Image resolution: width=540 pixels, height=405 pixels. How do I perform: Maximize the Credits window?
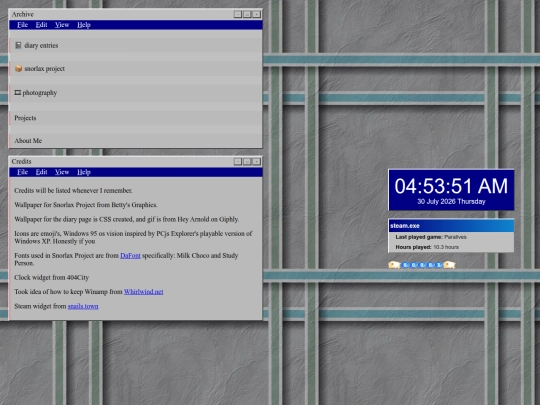[247, 162]
